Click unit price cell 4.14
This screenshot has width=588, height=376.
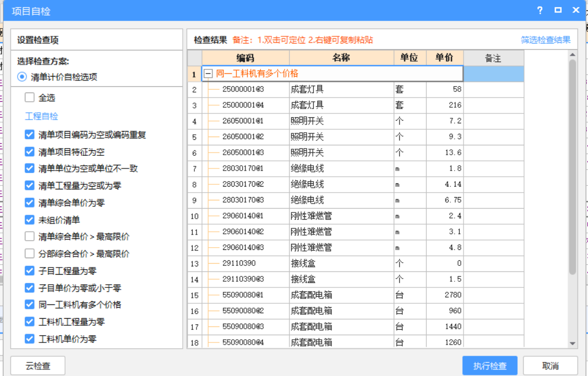445,184
